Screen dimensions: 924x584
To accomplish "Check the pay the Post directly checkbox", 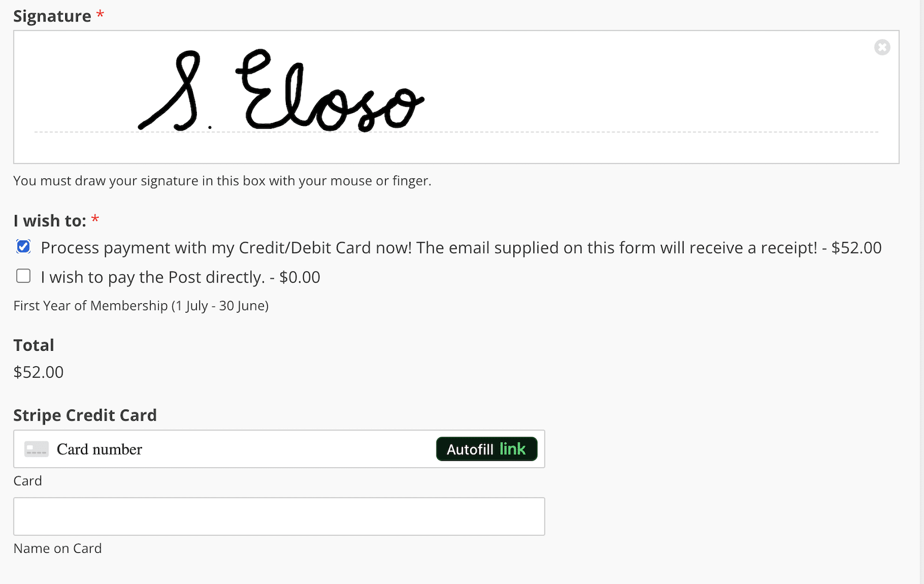I will [x=24, y=276].
